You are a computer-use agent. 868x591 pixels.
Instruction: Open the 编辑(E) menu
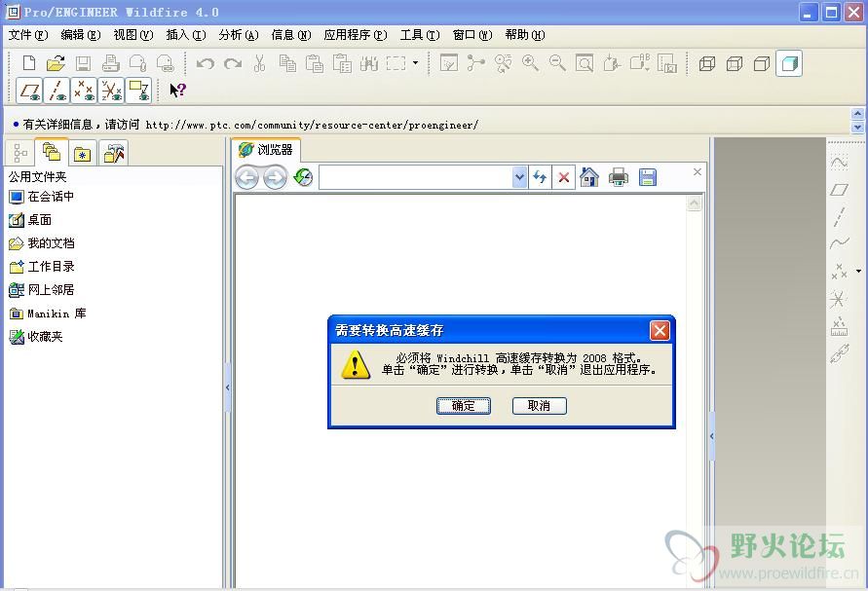[x=81, y=35]
